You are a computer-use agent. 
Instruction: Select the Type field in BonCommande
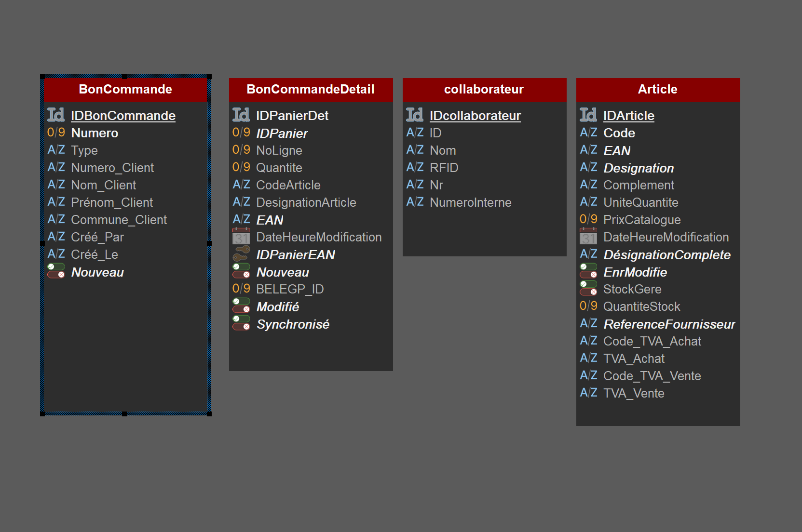(x=84, y=150)
